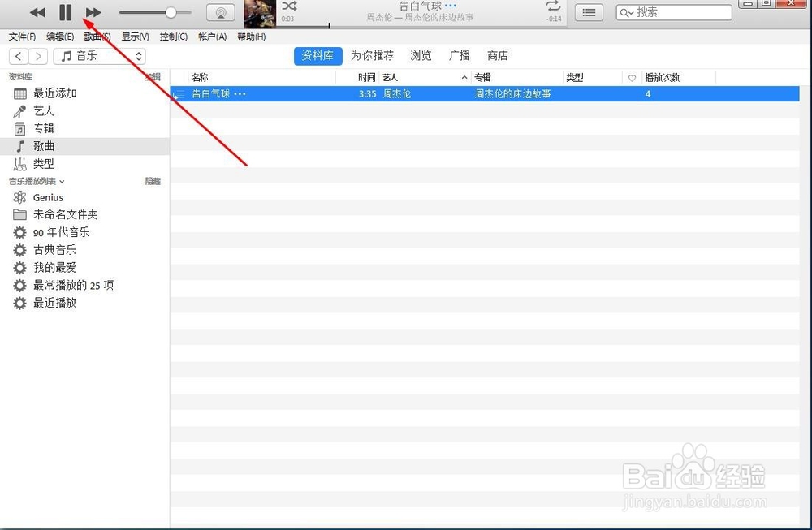
Task: Click 隐藏 beside the music playlists header
Action: [x=153, y=181]
